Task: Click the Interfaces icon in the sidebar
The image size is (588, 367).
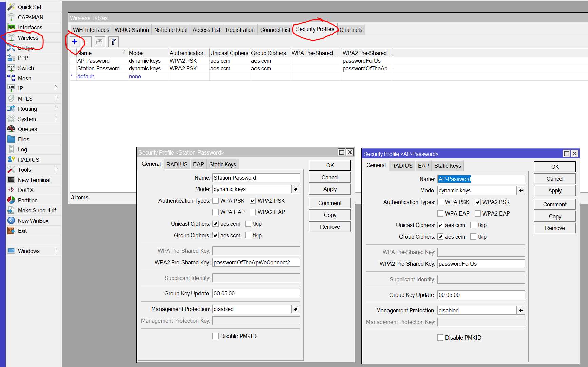Action: click(x=11, y=27)
